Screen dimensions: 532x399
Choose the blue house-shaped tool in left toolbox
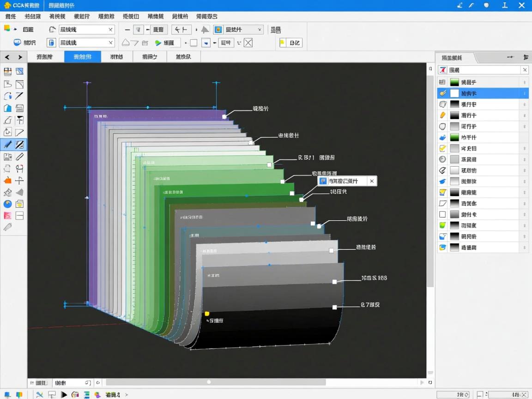7,109
